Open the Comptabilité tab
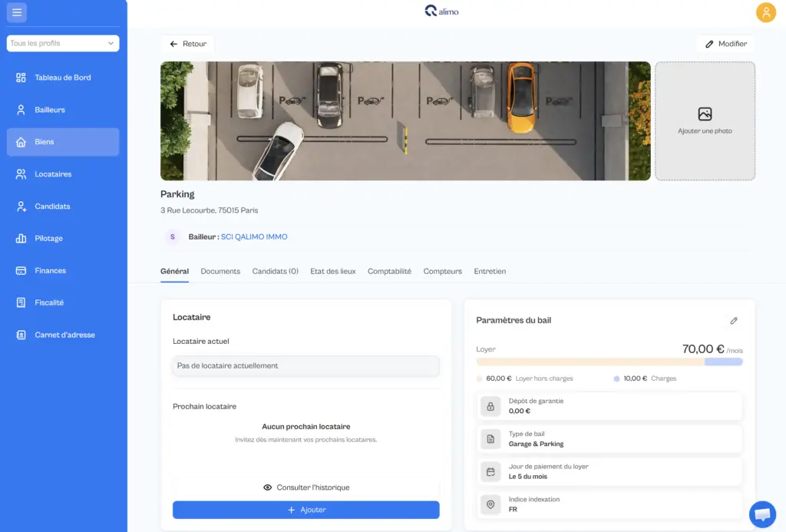Viewport: 786px width, 532px height. point(389,271)
